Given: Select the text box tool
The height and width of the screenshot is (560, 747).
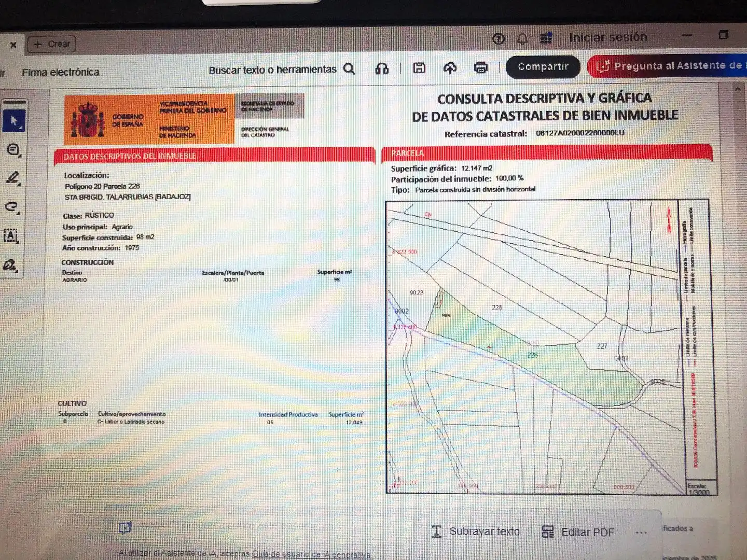Looking at the screenshot, I should point(11,236).
